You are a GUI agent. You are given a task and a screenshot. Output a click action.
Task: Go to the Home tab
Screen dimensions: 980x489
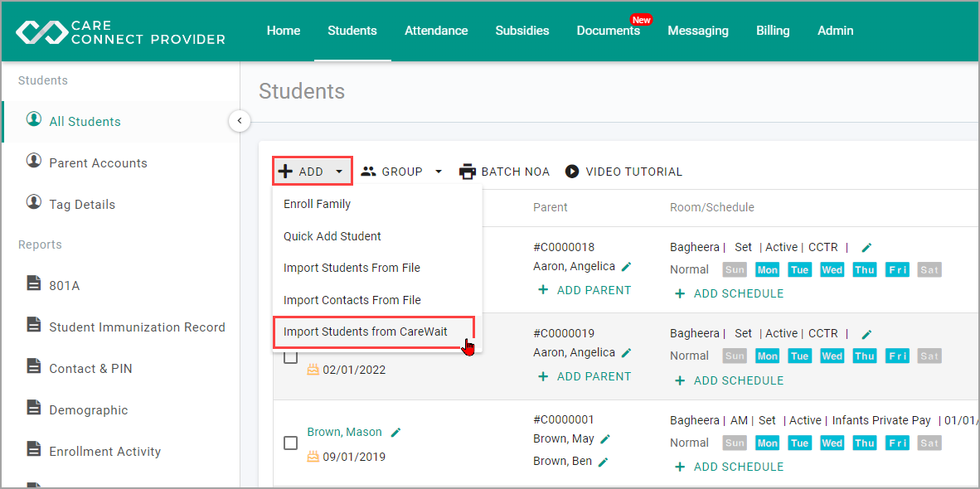284,31
